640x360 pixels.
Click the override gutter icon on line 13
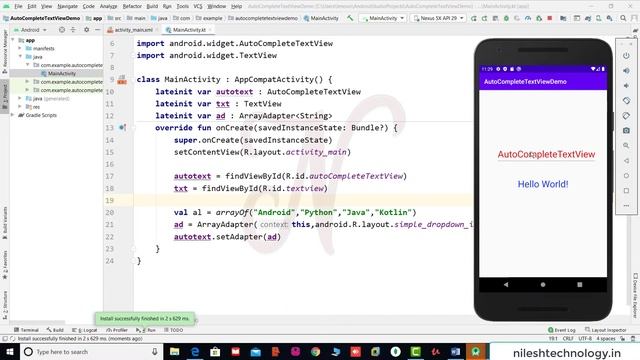pyautogui.click(x=122, y=128)
